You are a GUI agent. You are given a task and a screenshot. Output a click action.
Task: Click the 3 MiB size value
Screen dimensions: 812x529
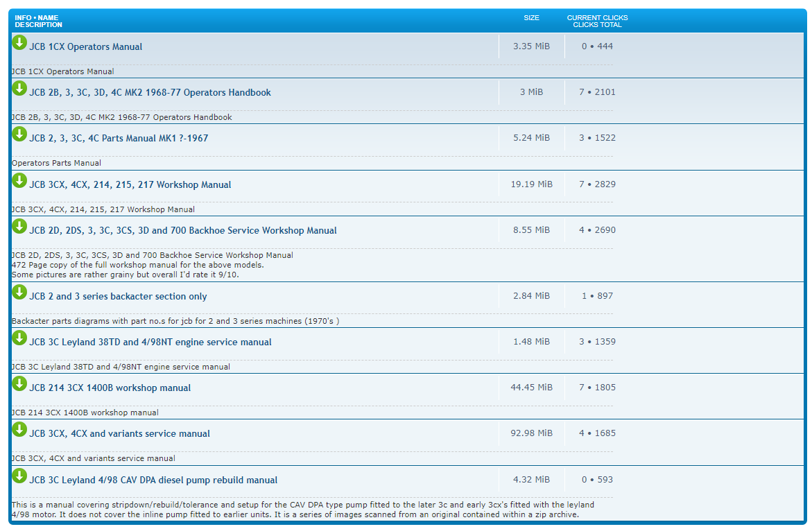531,92
